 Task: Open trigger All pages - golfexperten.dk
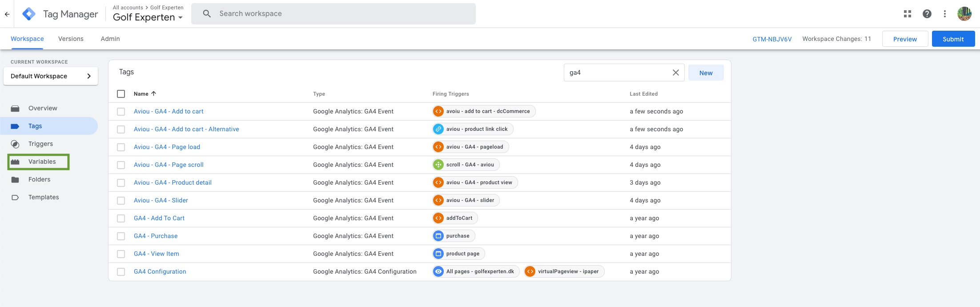pyautogui.click(x=476, y=271)
